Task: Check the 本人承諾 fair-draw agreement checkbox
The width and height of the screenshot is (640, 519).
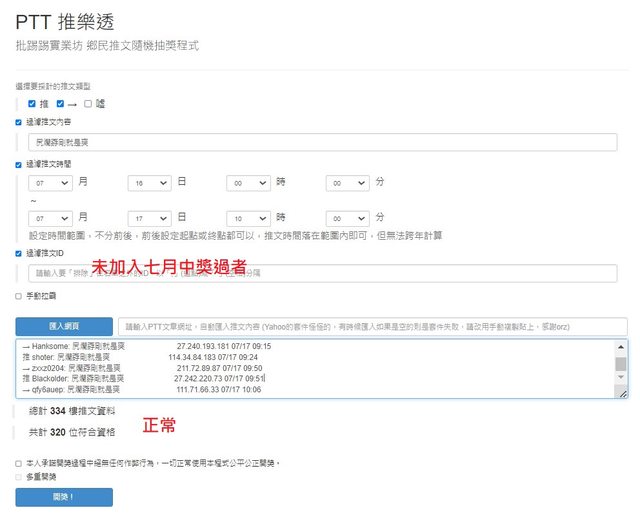Action: [x=19, y=463]
